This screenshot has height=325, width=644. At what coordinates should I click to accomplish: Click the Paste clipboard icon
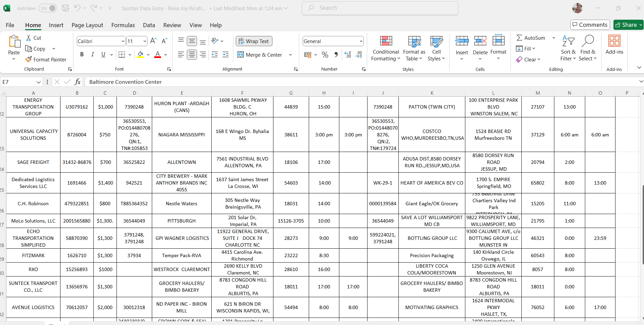pyautogui.click(x=14, y=42)
